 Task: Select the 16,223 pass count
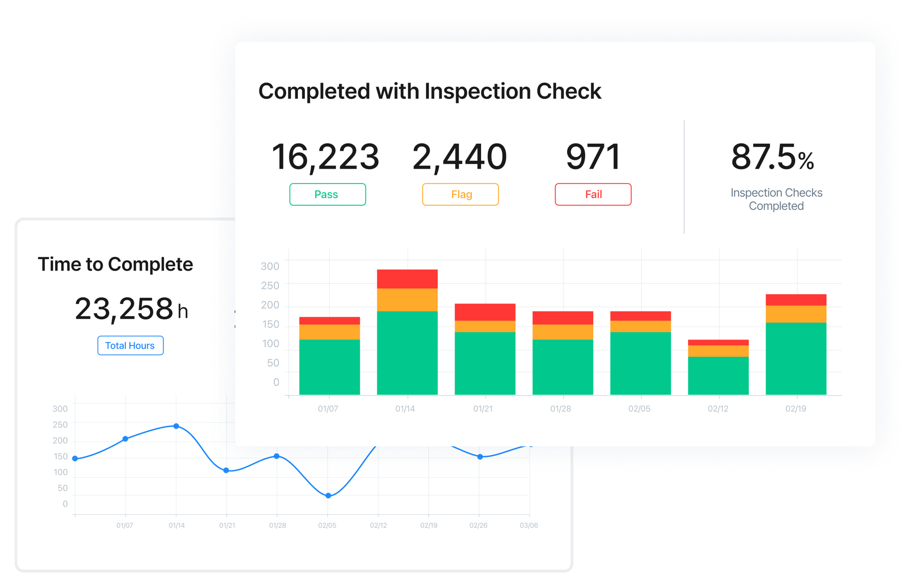click(325, 157)
